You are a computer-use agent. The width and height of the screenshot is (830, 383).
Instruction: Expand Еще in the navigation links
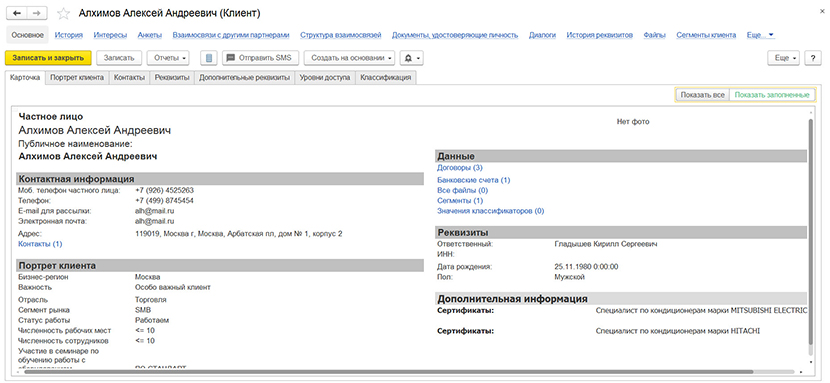[x=760, y=35]
